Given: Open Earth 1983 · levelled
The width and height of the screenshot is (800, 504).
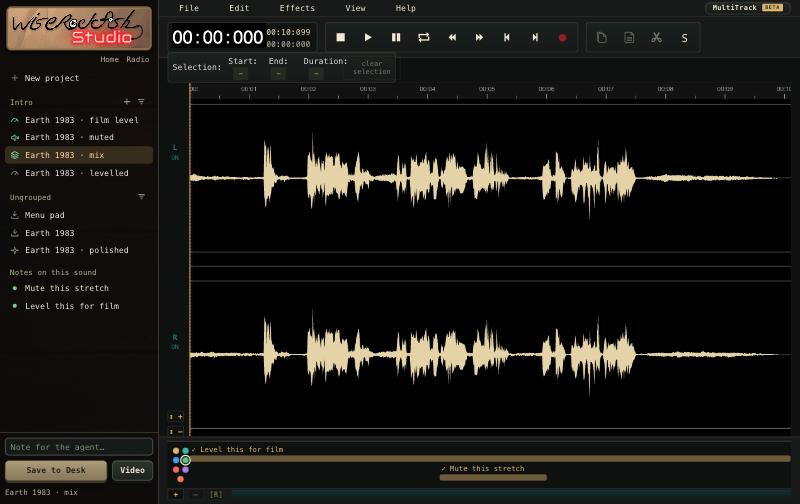Looking at the screenshot, I should pyautogui.click(x=79, y=173).
